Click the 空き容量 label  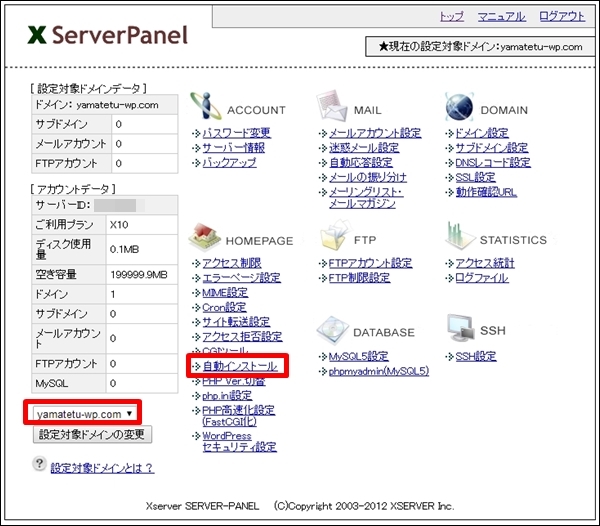(56, 275)
